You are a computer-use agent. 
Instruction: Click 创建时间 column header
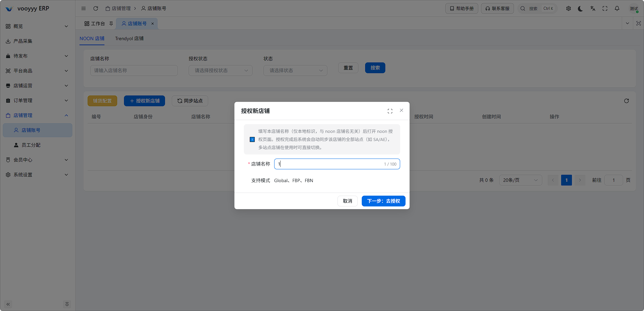[x=491, y=117]
